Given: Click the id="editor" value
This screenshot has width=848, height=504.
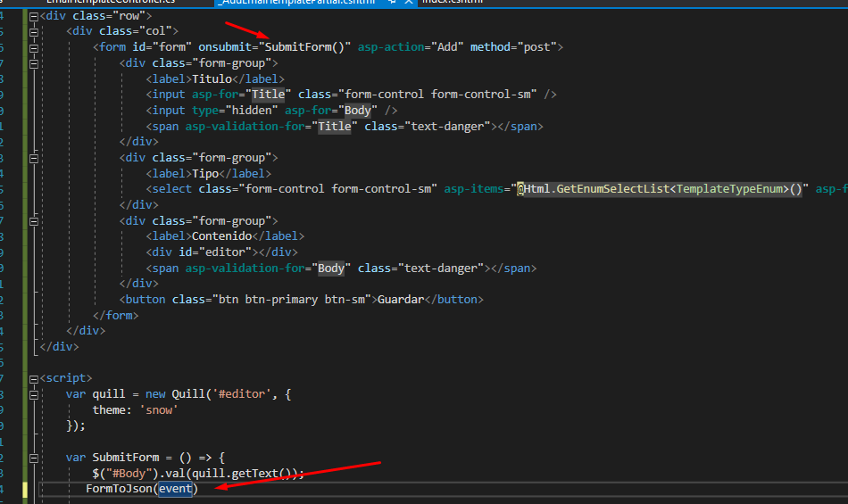Looking at the screenshot, I should pos(225,252).
